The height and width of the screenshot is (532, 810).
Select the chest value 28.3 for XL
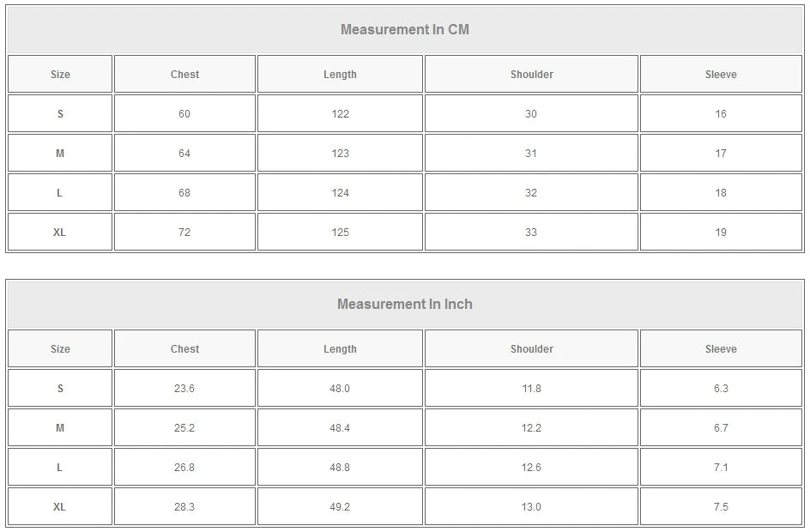(183, 506)
